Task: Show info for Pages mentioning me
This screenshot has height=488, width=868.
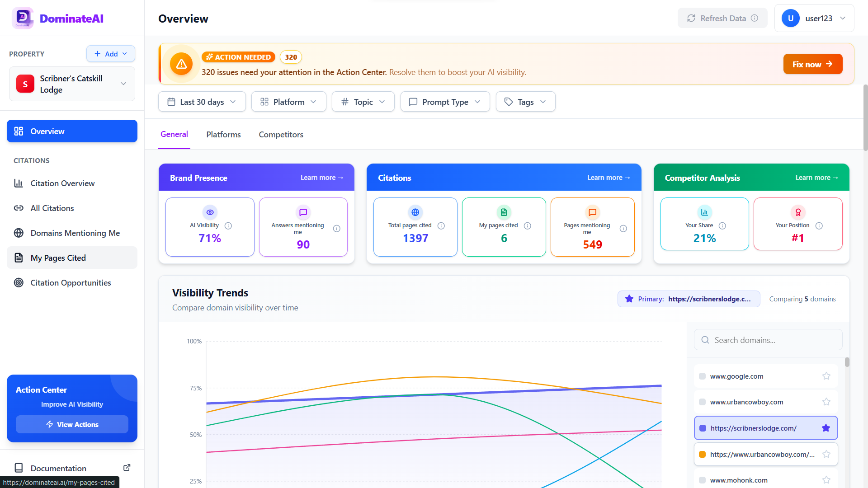Action: point(623,229)
